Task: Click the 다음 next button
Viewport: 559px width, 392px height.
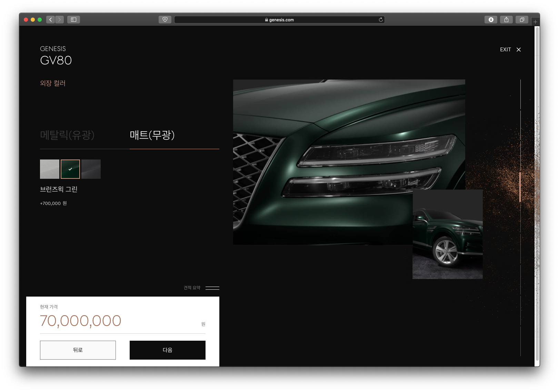Action: coord(168,350)
